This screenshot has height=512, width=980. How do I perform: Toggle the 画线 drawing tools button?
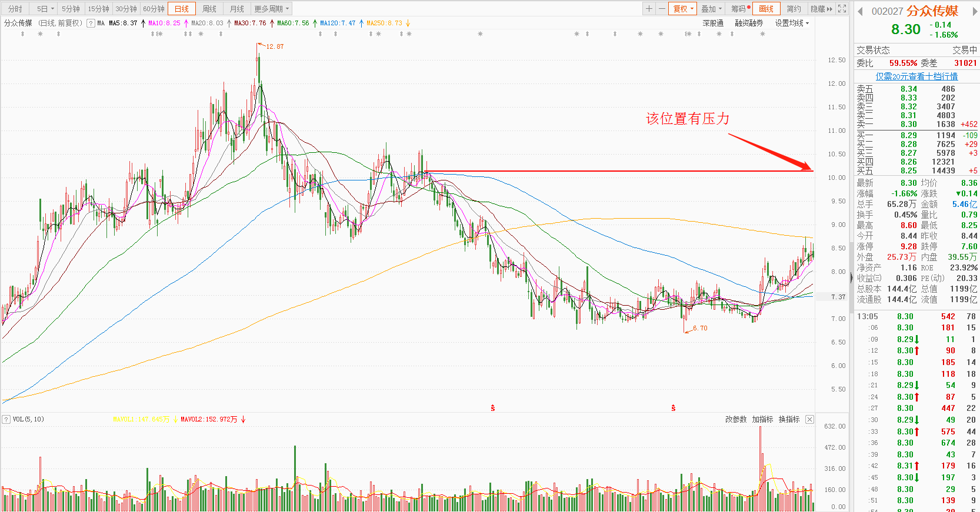pyautogui.click(x=766, y=9)
